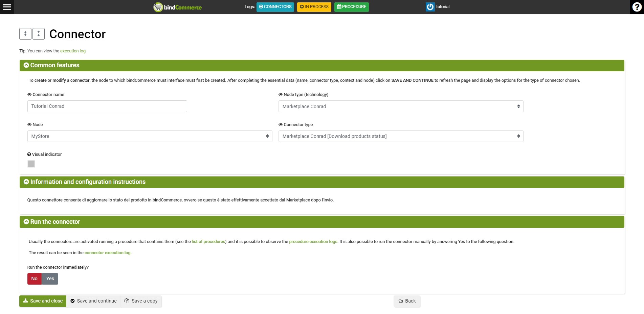Click eye icon beside Connector name
The height and width of the screenshot is (314, 644).
click(x=29, y=95)
